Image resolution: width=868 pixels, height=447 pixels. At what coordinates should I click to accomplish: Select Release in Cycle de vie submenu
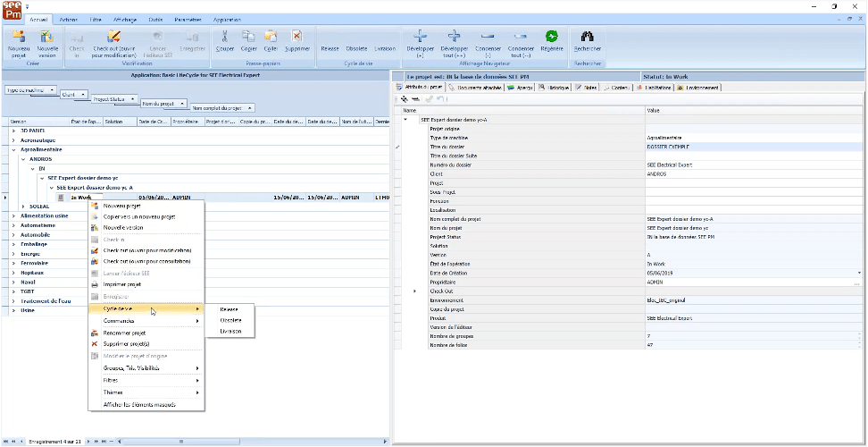(x=229, y=308)
